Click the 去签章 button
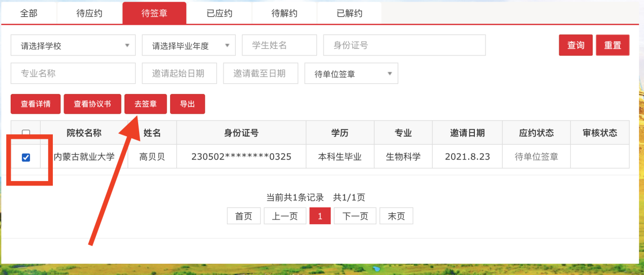Image resolution: width=644 pixels, height=275 pixels. pyautogui.click(x=145, y=104)
